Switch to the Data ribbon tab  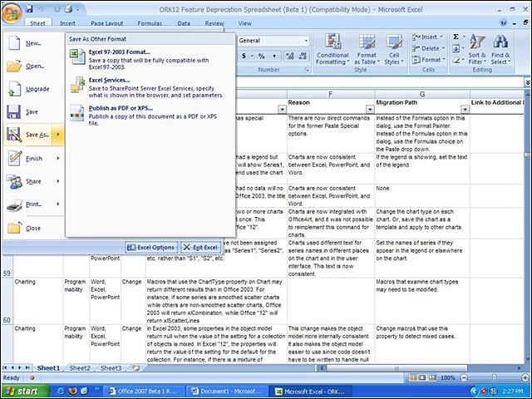pos(184,23)
